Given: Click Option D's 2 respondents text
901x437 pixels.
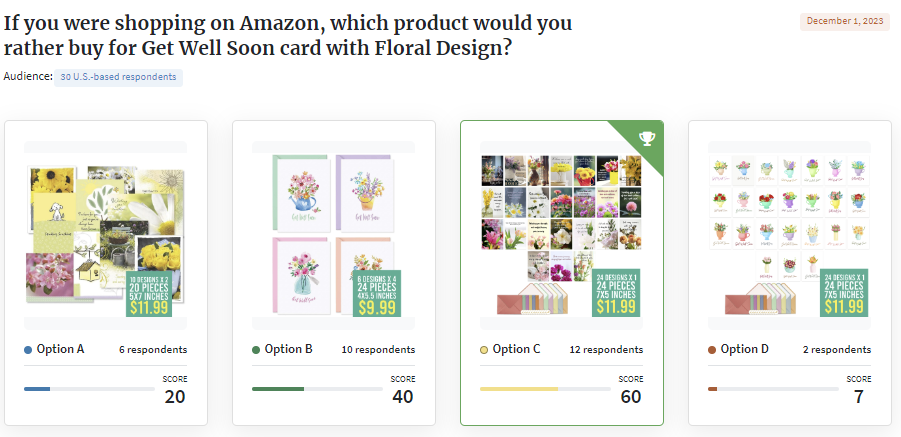Looking at the screenshot, I should pos(837,350).
